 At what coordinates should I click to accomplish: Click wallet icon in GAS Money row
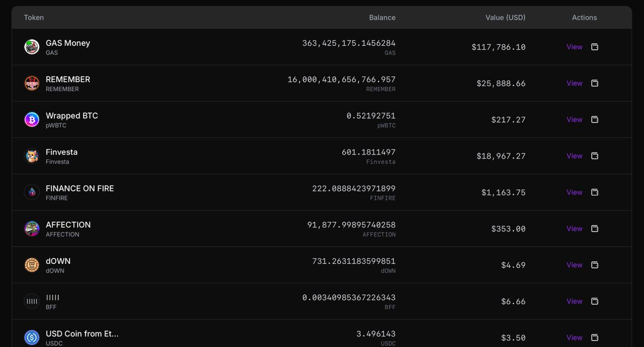point(595,47)
